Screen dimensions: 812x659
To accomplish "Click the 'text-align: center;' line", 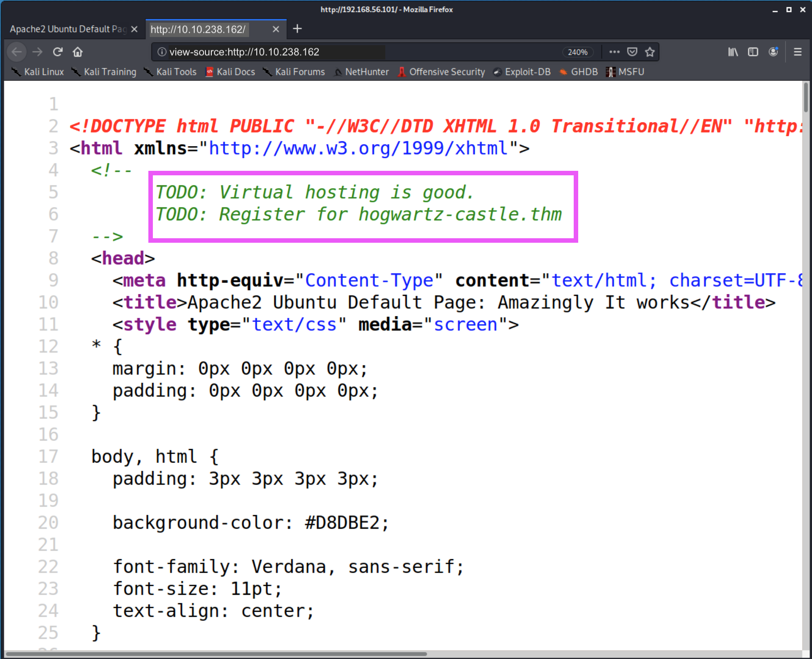I will point(213,611).
